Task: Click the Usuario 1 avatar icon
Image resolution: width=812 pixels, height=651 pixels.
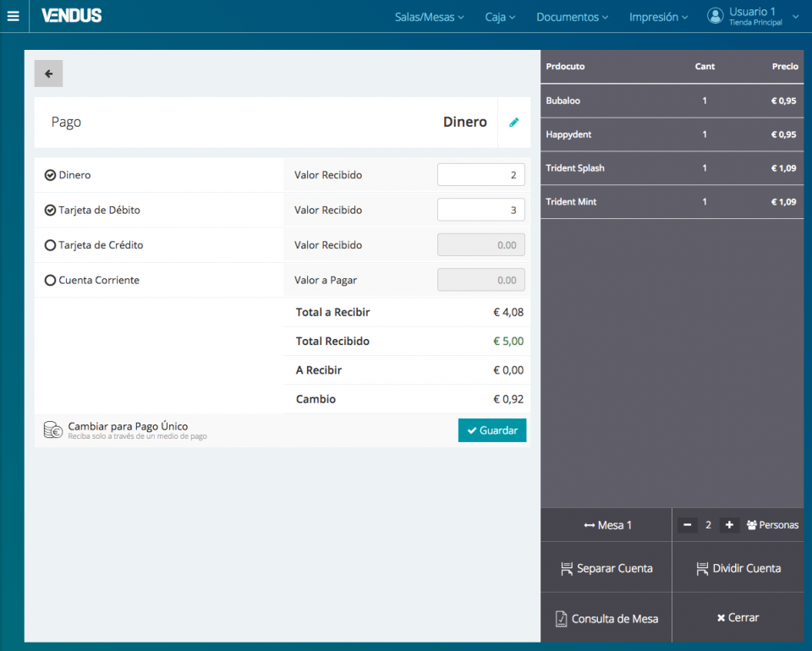Action: [x=716, y=16]
